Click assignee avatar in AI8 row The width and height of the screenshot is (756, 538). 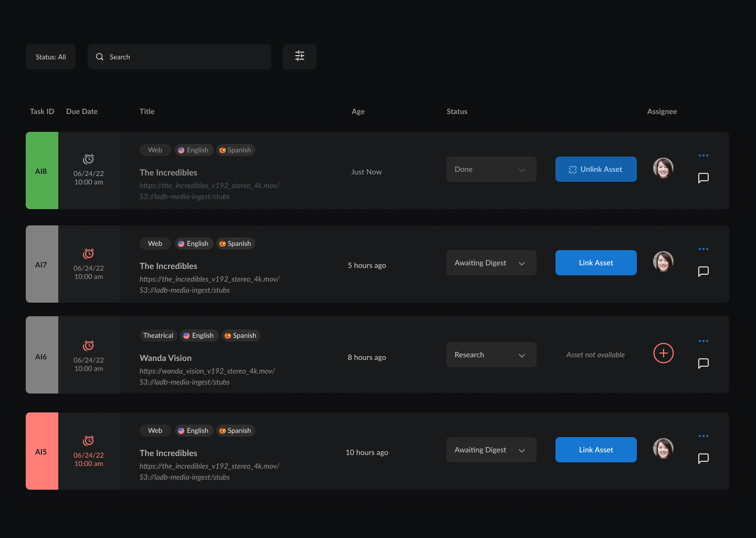tap(664, 168)
